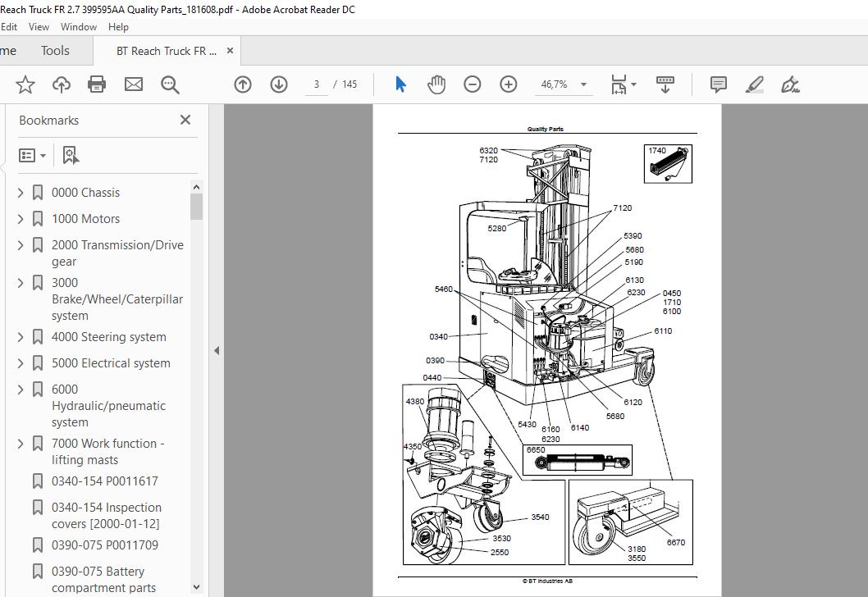Add a comment with speech bubble icon
Image resolution: width=868 pixels, height=597 pixels.
click(x=718, y=84)
